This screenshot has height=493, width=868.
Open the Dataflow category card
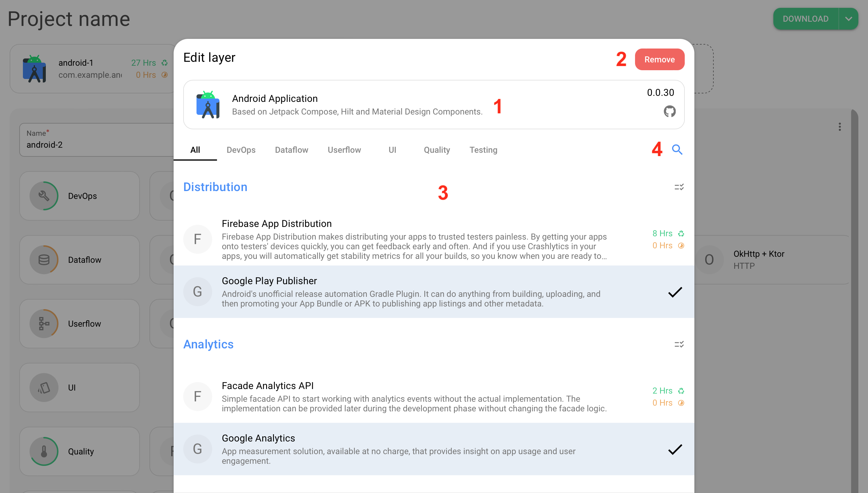(80, 260)
